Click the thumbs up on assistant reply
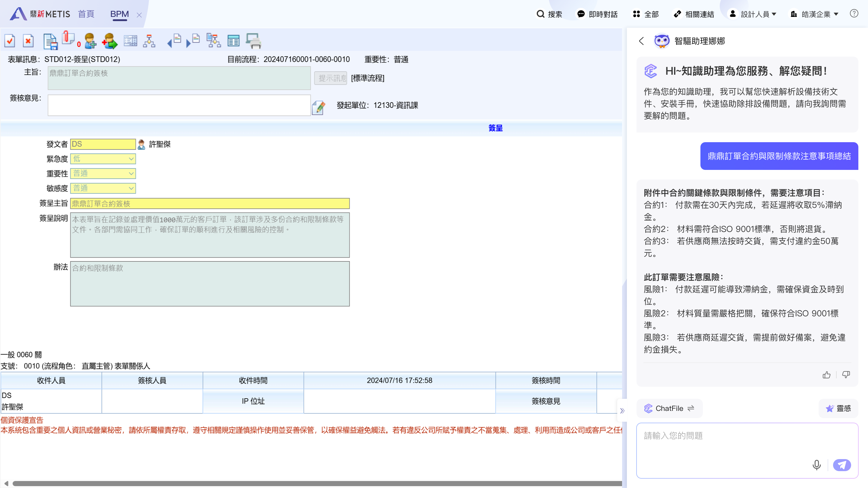This screenshot has height=488, width=868. coord(826,375)
